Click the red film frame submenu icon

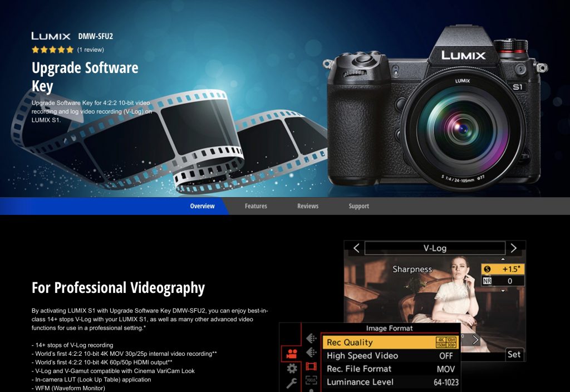click(x=311, y=366)
